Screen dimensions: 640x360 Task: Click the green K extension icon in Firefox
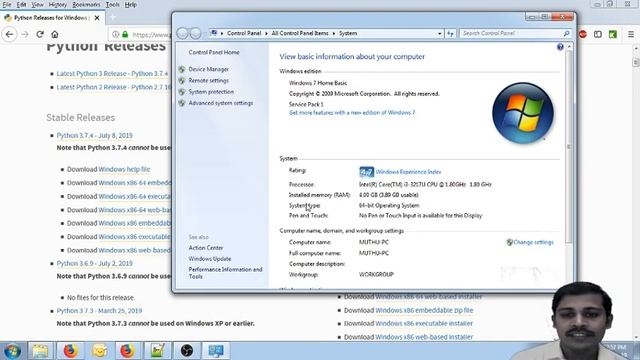point(613,34)
